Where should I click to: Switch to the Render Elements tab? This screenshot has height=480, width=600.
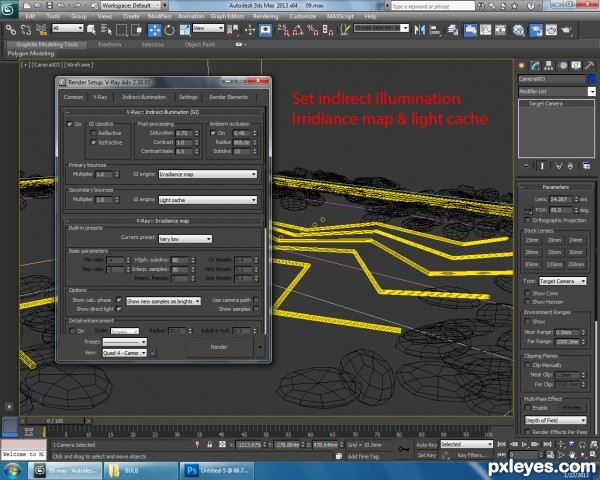click(228, 97)
